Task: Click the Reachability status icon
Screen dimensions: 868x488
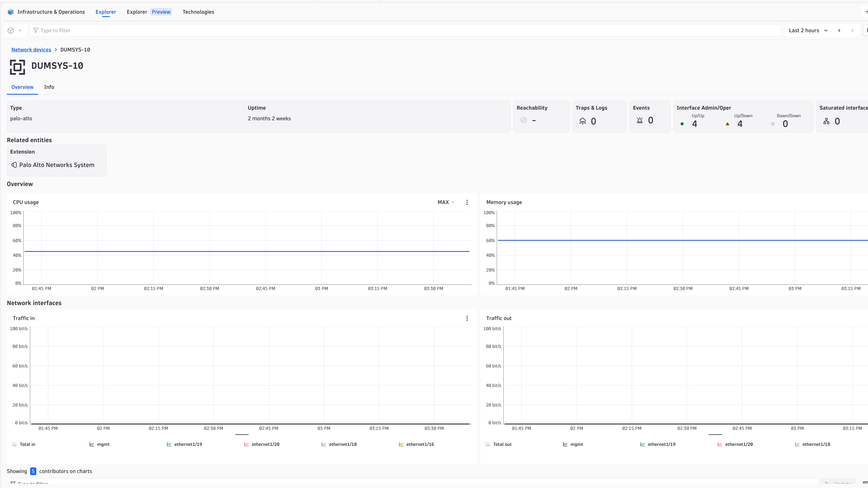Action: (524, 120)
